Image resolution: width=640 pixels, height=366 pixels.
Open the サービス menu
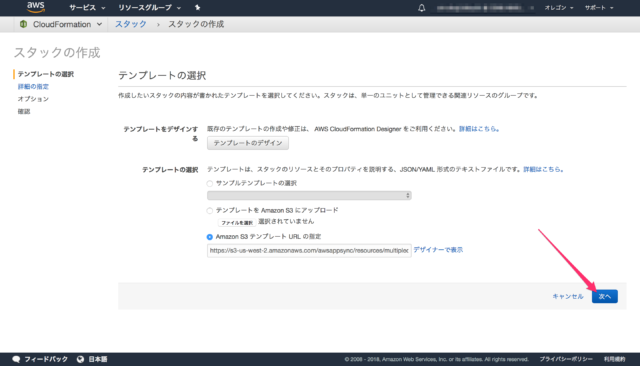click(87, 8)
